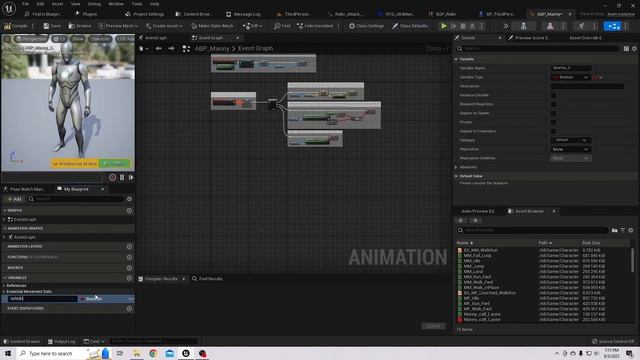Click the green Play simulation button

444,26
